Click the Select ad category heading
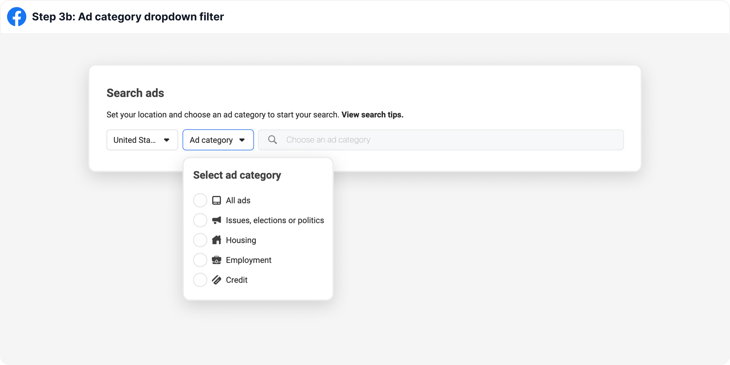 [x=237, y=175]
